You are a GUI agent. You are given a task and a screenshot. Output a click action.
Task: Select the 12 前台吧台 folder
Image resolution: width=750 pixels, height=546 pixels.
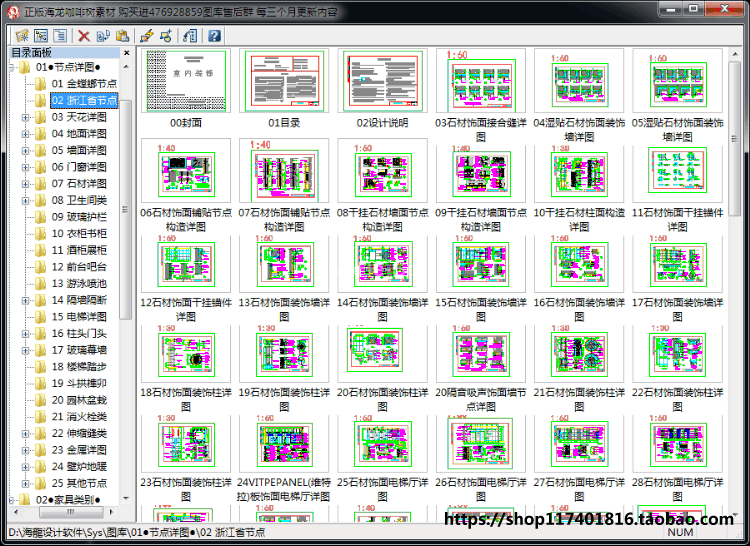(78, 266)
